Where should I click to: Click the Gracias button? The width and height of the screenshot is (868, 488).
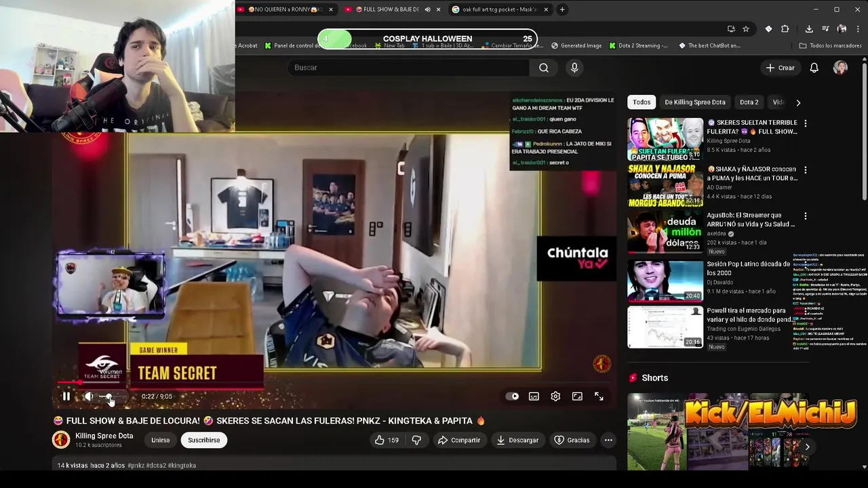572,440
